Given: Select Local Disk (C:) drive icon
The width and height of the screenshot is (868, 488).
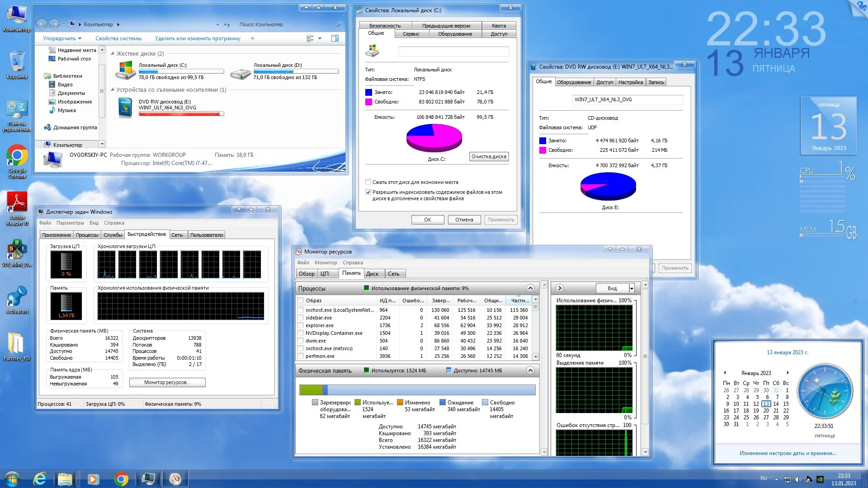Looking at the screenshot, I should (126, 71).
